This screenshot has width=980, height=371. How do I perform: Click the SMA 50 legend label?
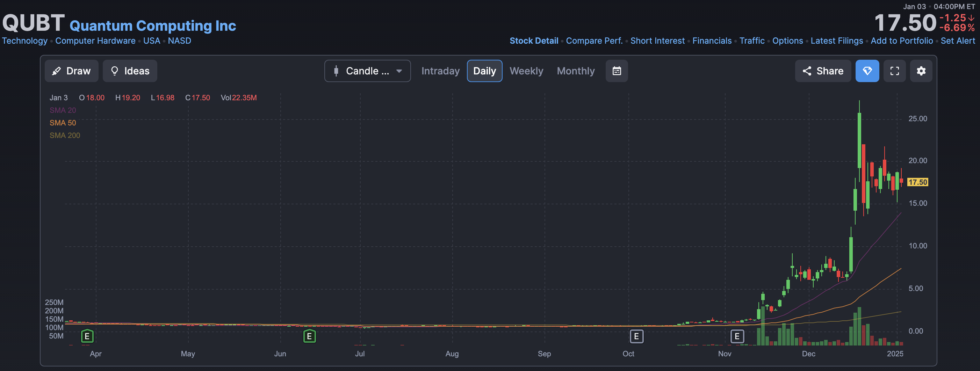[x=63, y=123]
